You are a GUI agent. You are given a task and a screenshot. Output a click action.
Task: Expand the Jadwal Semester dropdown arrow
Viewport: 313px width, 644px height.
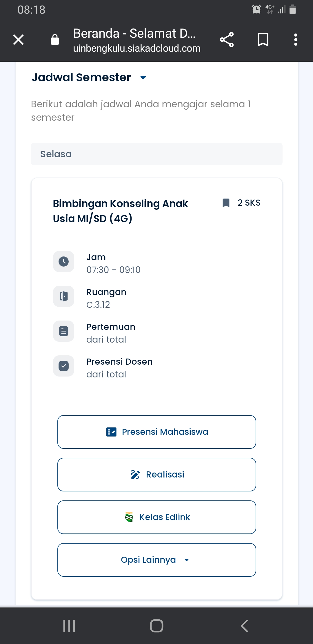(143, 77)
